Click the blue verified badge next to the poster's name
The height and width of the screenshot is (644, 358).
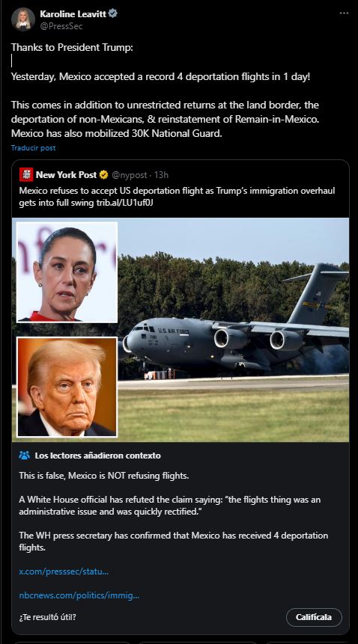pyautogui.click(x=113, y=13)
